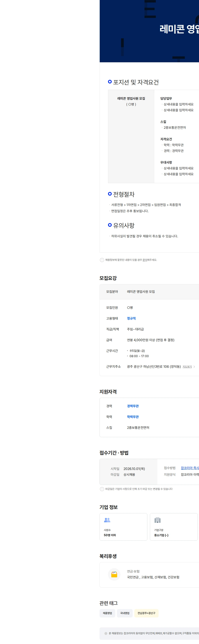This screenshot has height=644, width=199.
Task: Click the 경력무관 experience value
Action: click(133, 406)
